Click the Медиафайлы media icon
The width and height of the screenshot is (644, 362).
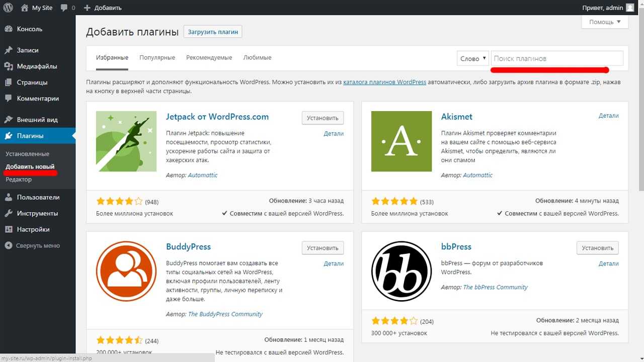tap(9, 66)
